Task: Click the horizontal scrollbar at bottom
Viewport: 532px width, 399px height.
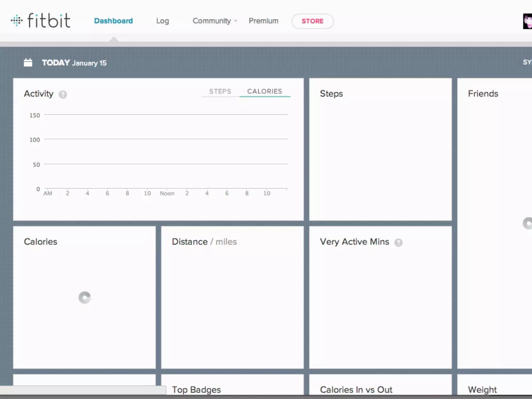Action: point(83,390)
